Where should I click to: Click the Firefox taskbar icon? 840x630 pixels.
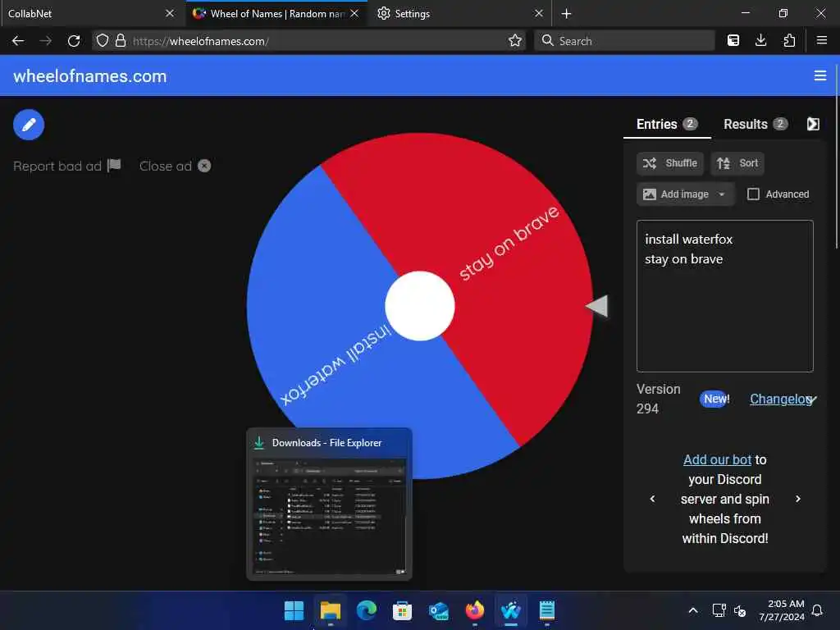(475, 610)
